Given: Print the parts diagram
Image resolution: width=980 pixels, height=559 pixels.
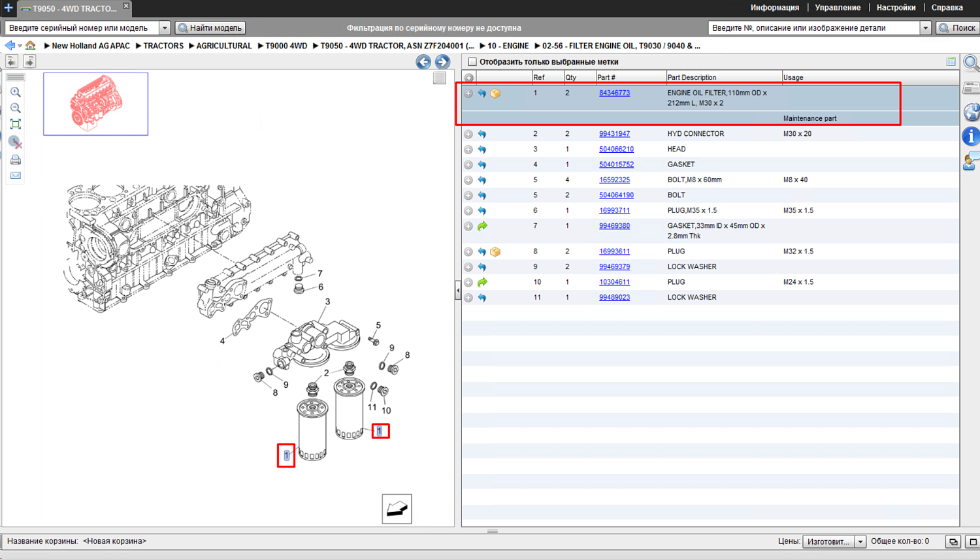Looking at the screenshot, I should tap(16, 160).
